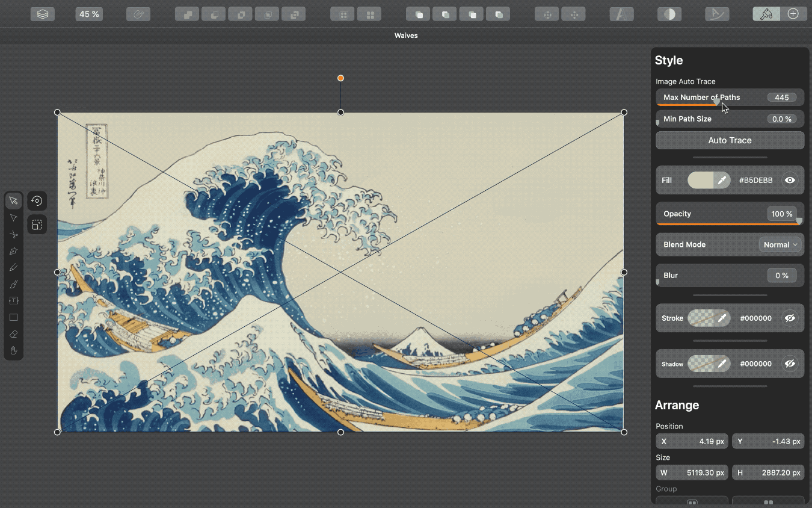
Task: Open the 45 % zoom level control
Action: (x=89, y=14)
